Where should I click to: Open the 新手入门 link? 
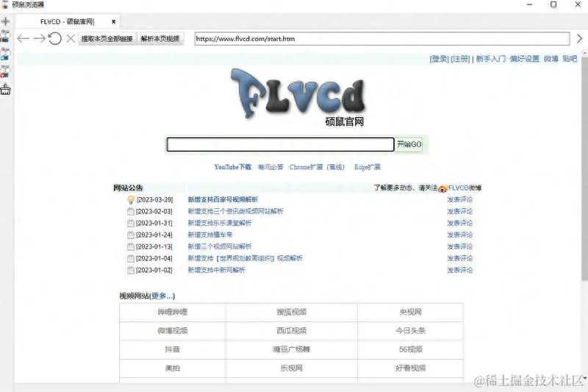click(490, 59)
